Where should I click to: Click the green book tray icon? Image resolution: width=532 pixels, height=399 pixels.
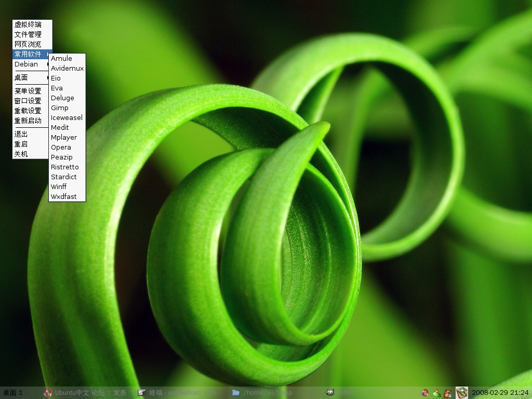(x=461, y=393)
